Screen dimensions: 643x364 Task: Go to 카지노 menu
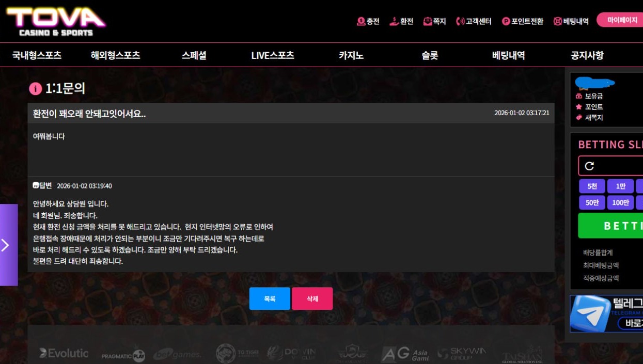tap(351, 55)
